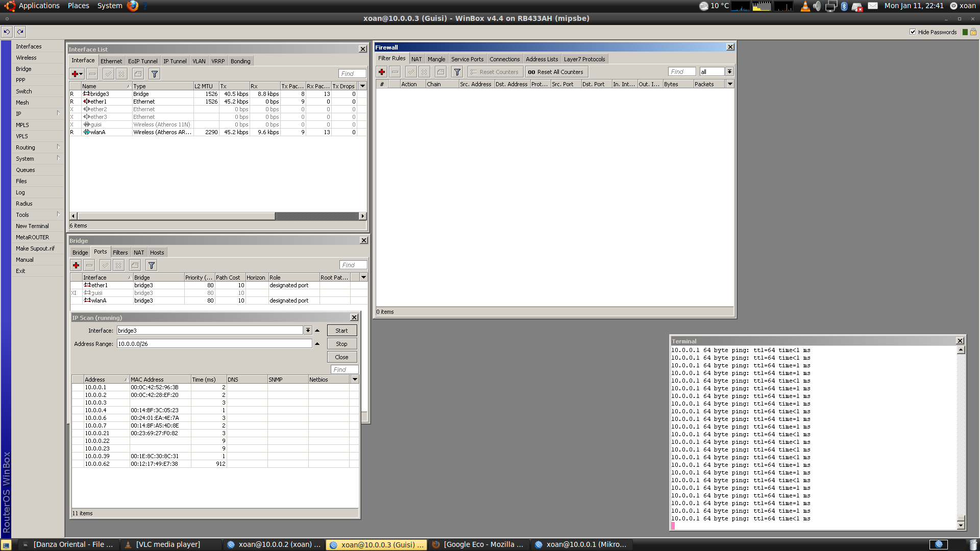Add a new firewall filter rule

[x=382, y=72]
